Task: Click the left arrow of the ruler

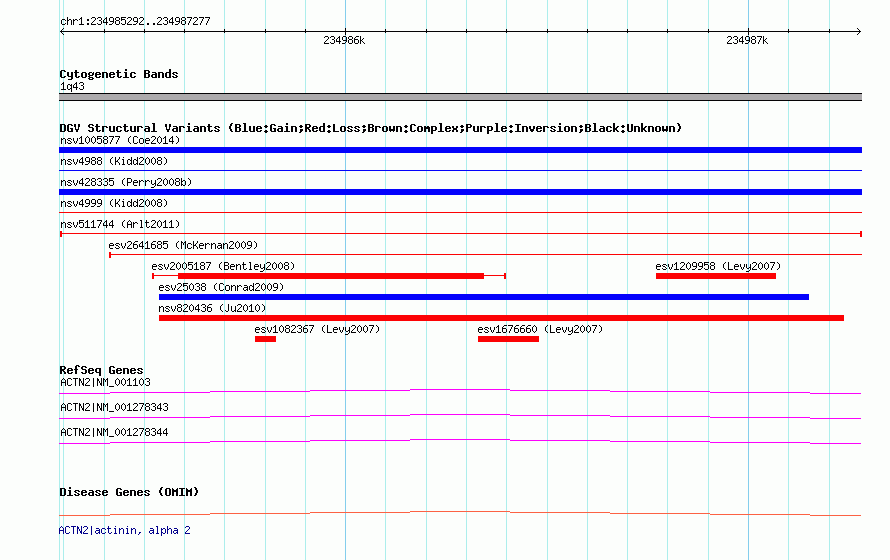Action: (62, 31)
